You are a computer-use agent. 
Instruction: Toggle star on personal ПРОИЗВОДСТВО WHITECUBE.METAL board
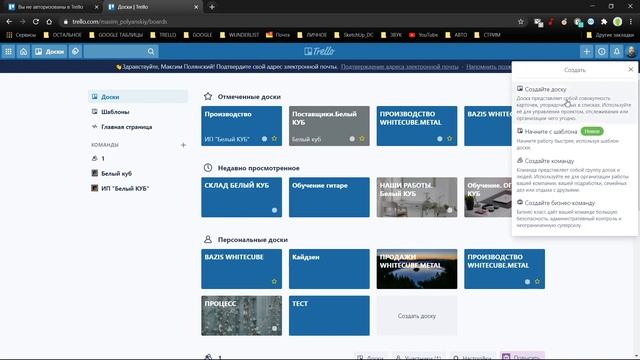coord(537,282)
